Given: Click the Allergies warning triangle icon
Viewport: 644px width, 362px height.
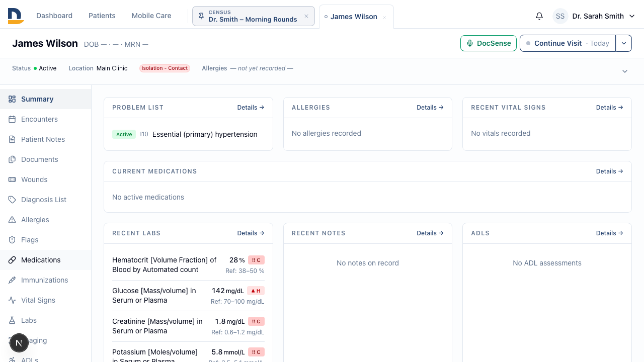Looking at the screenshot, I should click(12, 220).
